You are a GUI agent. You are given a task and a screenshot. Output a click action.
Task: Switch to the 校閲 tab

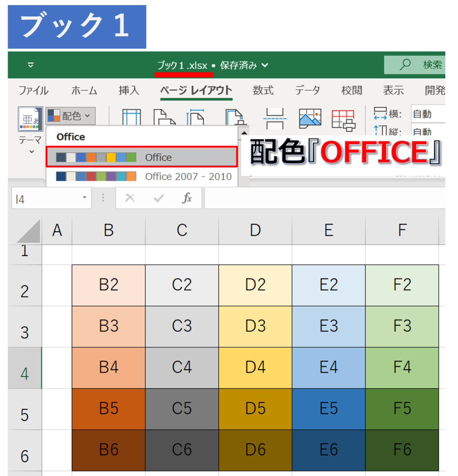pos(352,91)
